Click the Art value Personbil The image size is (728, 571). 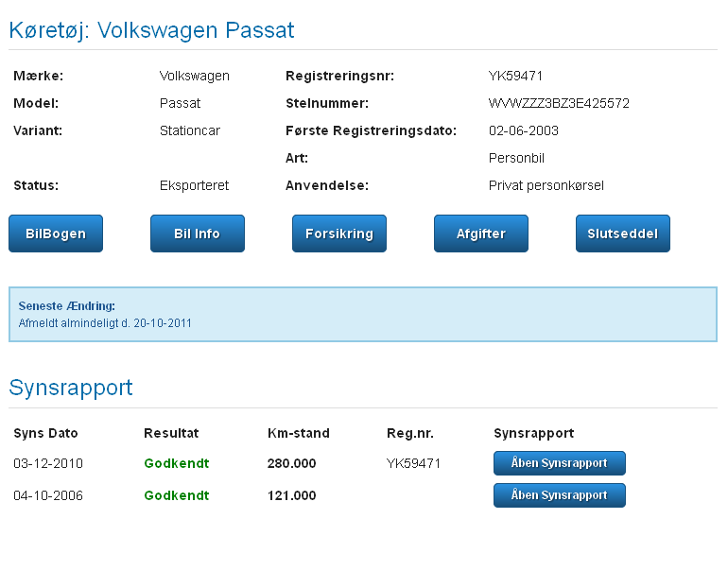click(516, 158)
